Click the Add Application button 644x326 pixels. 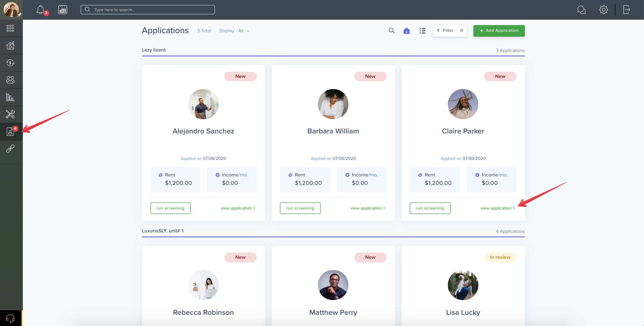tap(499, 30)
